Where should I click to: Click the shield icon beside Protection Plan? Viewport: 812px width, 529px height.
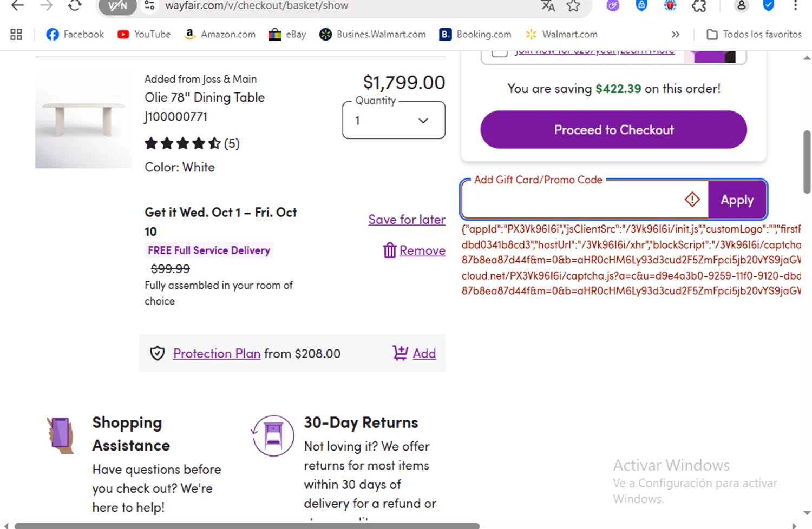158,353
